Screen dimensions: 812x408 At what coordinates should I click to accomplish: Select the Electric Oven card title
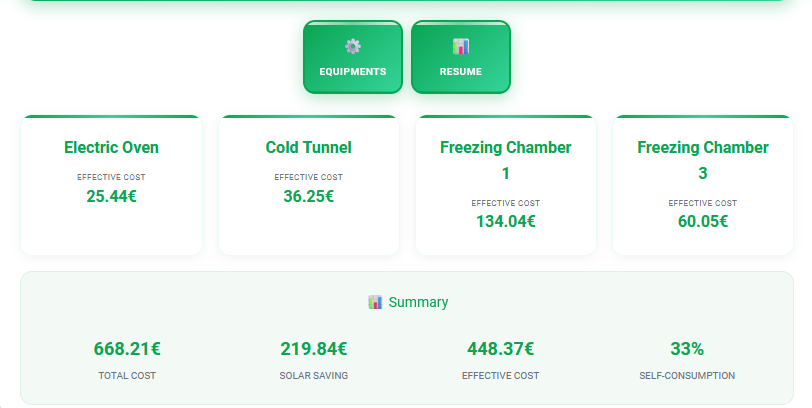pos(111,148)
